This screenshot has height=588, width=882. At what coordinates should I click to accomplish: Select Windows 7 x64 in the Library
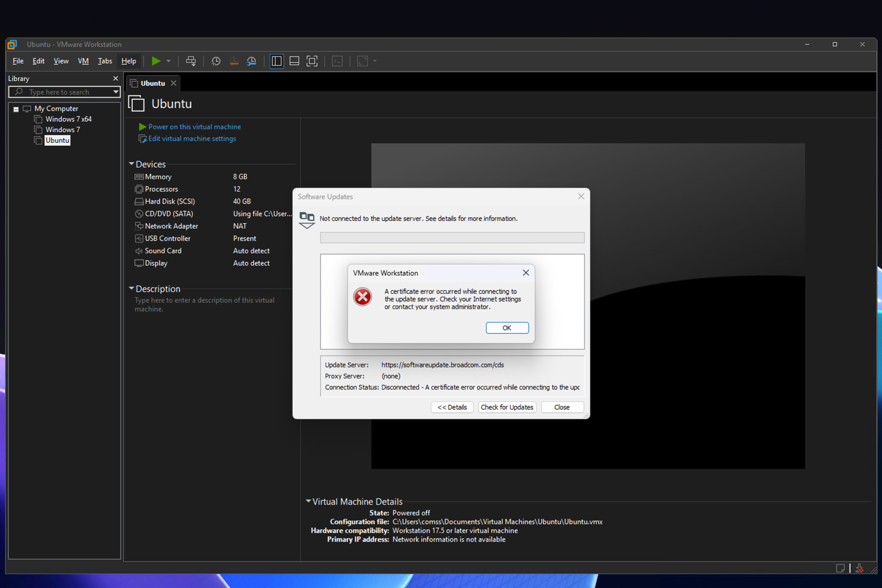click(69, 119)
